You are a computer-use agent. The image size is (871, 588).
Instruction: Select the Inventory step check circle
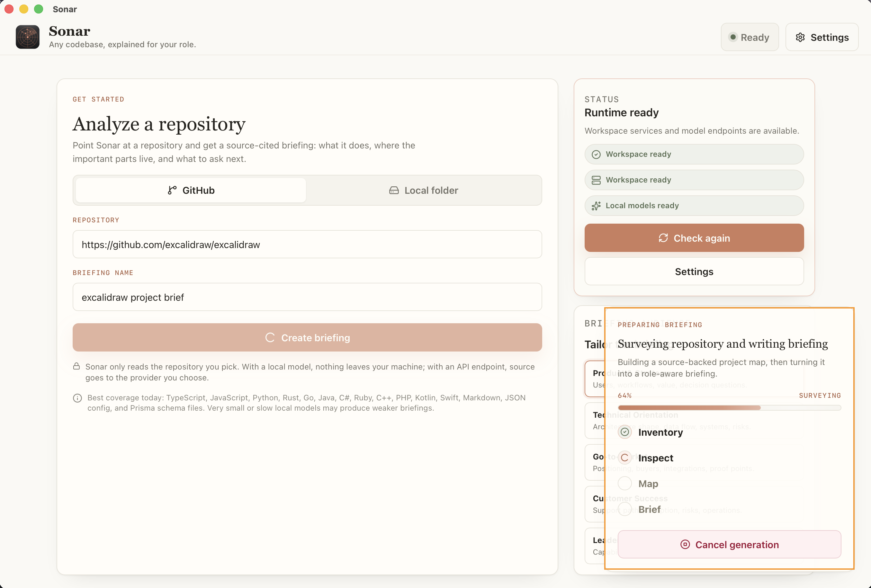pyautogui.click(x=624, y=432)
